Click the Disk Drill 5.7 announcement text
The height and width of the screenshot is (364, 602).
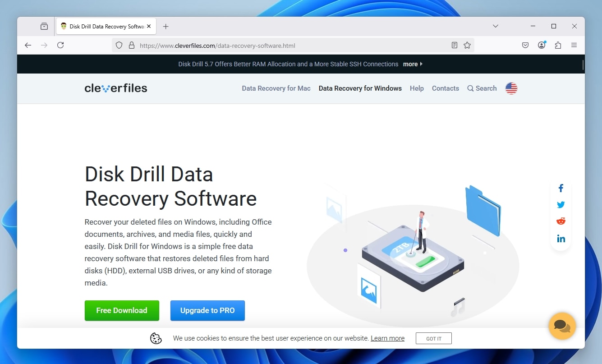[288, 64]
